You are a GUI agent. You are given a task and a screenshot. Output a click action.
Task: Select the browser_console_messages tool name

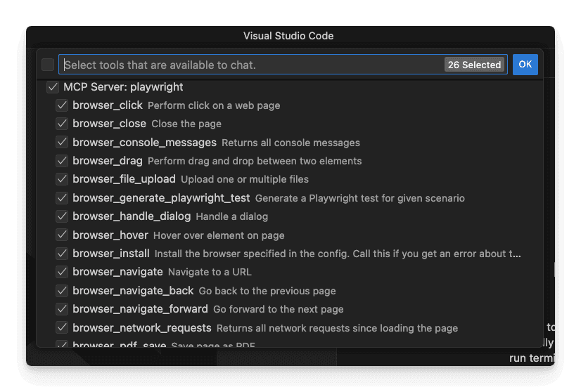coord(144,143)
